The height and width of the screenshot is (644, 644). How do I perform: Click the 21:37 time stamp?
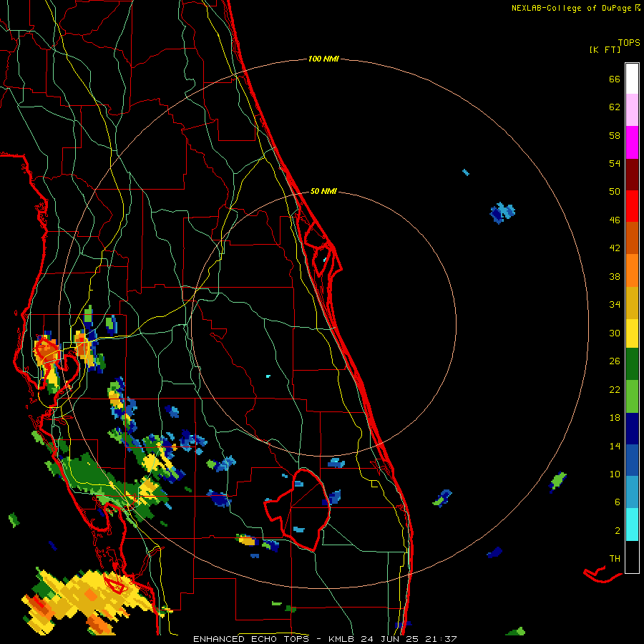pyautogui.click(x=440, y=639)
